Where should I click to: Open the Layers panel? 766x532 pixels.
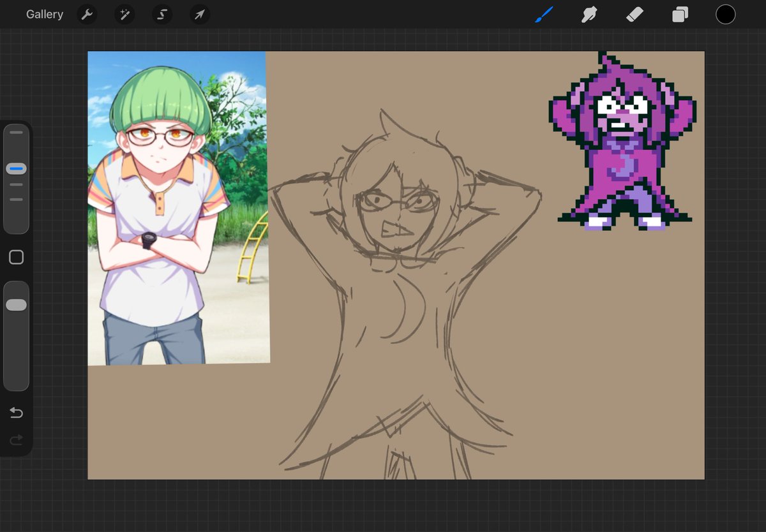click(680, 14)
